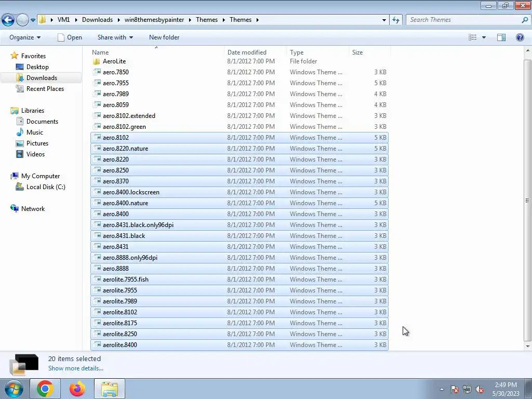Image resolution: width=532 pixels, height=399 pixels.
Task: Select the aero.8400.lockscreen file
Action: point(240,192)
